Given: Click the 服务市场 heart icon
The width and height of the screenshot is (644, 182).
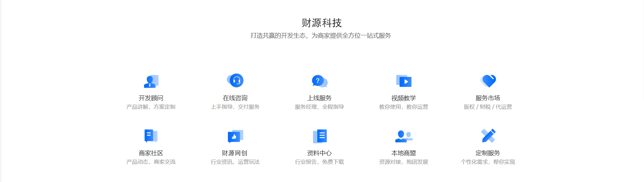Looking at the screenshot, I should (488, 81).
